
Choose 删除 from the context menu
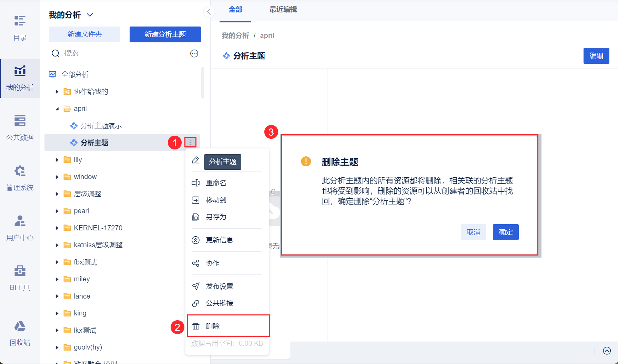tap(228, 326)
